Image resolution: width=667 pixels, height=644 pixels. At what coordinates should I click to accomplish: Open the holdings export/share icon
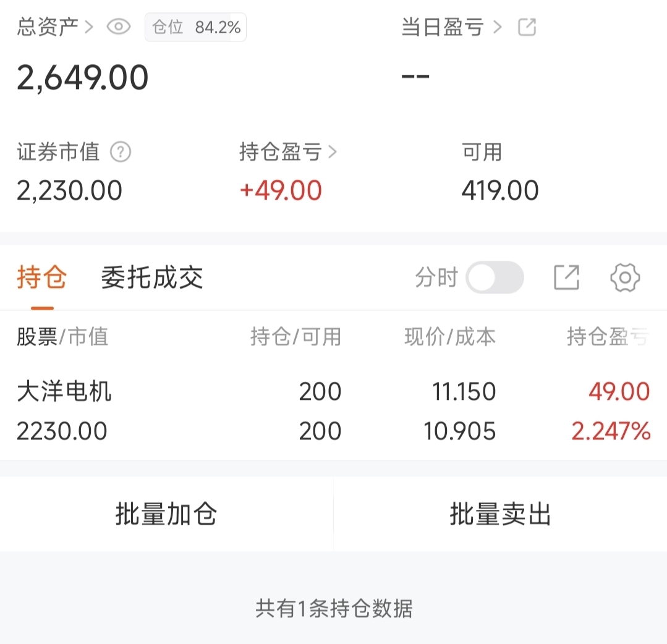point(566,278)
